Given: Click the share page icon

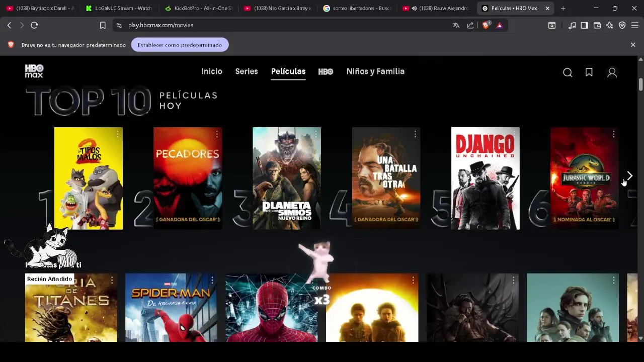Looking at the screenshot, I should pyautogui.click(x=470, y=25).
